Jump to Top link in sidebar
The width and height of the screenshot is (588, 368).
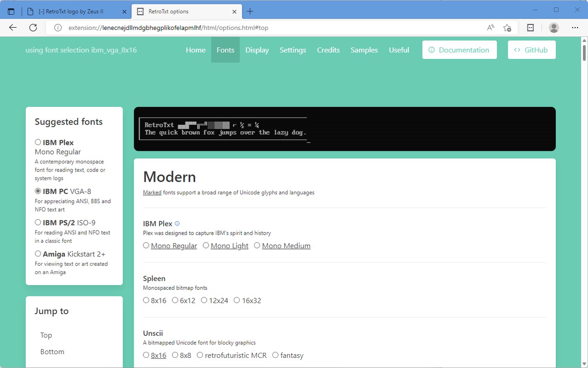click(x=46, y=335)
